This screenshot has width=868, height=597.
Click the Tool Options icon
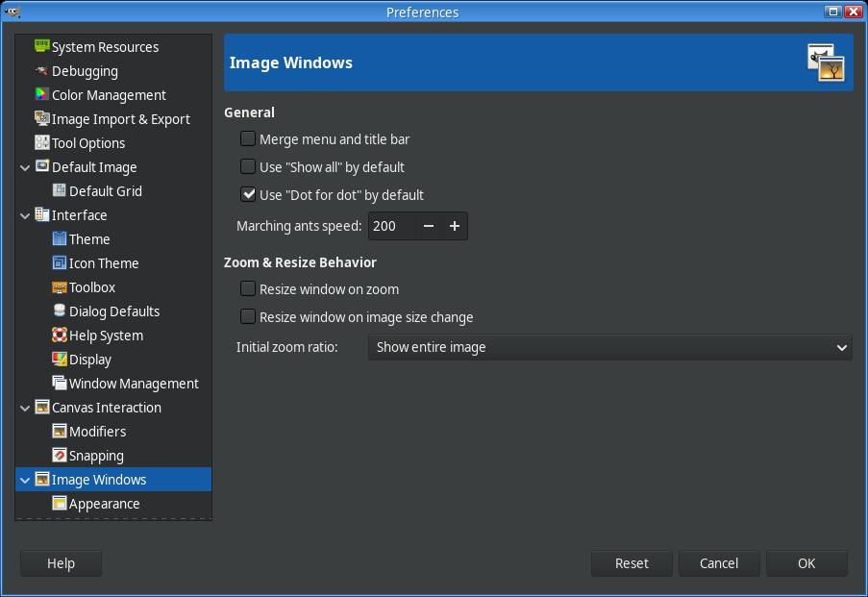pos(41,142)
